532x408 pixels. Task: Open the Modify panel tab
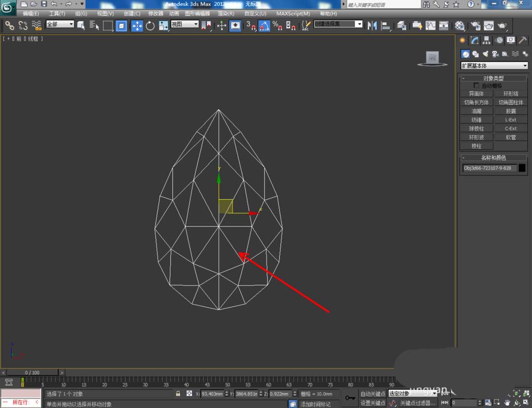coord(475,40)
